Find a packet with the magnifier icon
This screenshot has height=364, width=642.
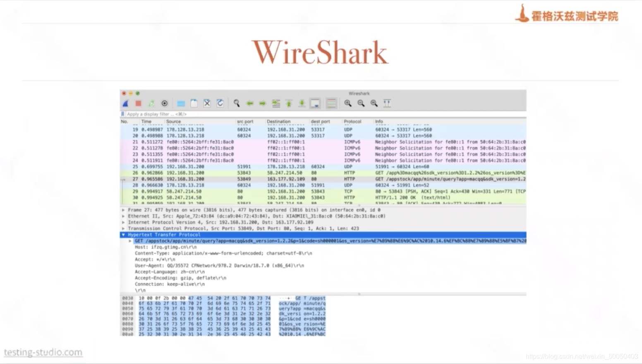tap(237, 103)
